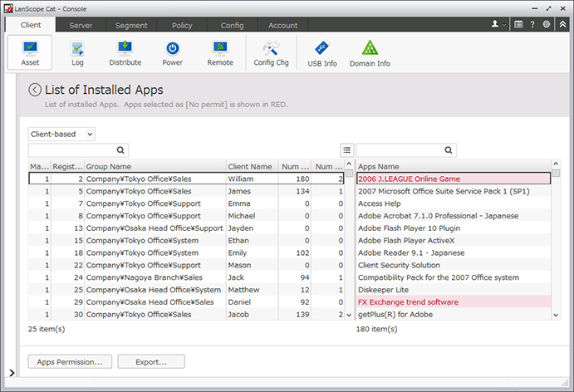Viewport: 574px width, 392px height.
Task: Click the client list search field
Action: [71, 150]
